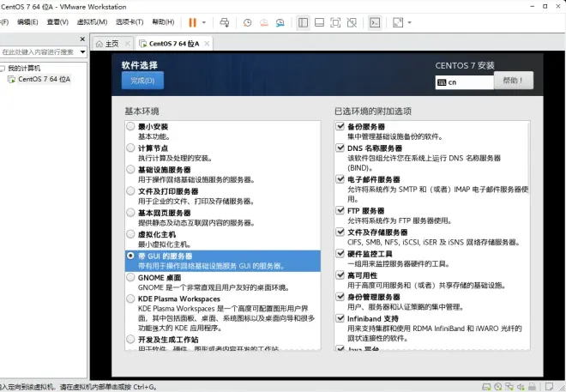This screenshot has height=392, width=566.
Task: Click the home icon on the 主页 tab
Action: point(99,44)
